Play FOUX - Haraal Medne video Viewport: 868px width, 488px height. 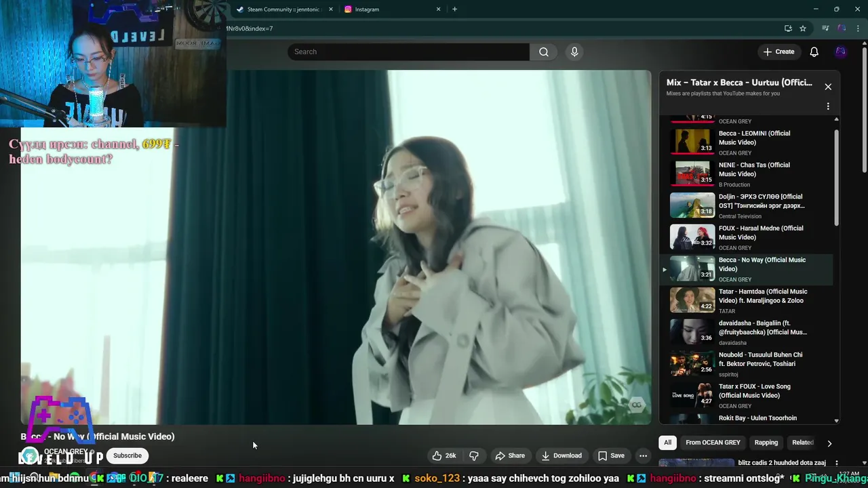coord(746,237)
